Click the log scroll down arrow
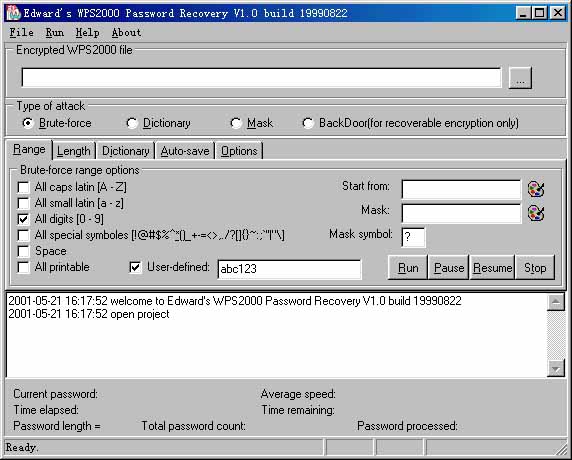The width and height of the screenshot is (572, 460). tap(556, 369)
